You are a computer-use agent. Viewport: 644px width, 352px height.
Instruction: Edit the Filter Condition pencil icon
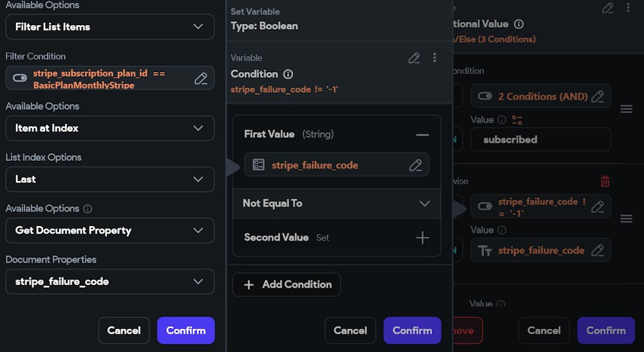[x=201, y=79]
